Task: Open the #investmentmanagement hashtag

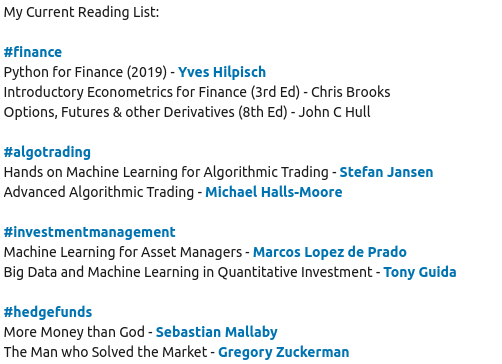Action: [x=89, y=232]
